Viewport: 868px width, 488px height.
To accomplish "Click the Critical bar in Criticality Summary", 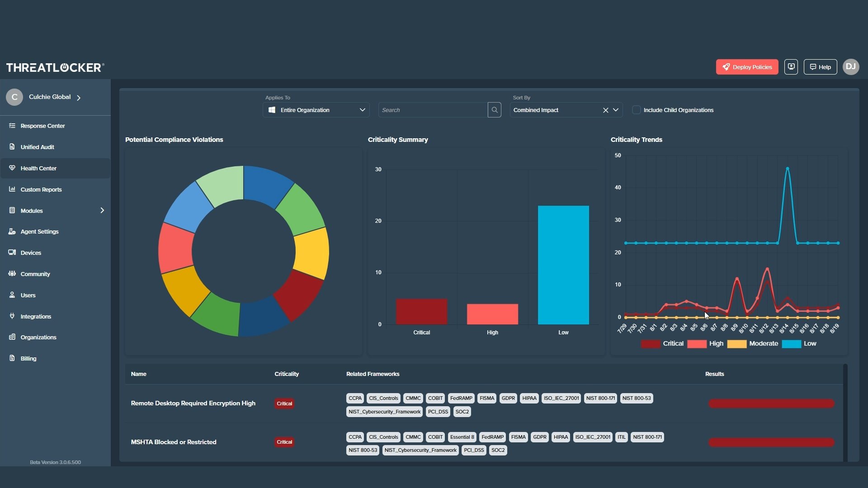I will pyautogui.click(x=421, y=312).
